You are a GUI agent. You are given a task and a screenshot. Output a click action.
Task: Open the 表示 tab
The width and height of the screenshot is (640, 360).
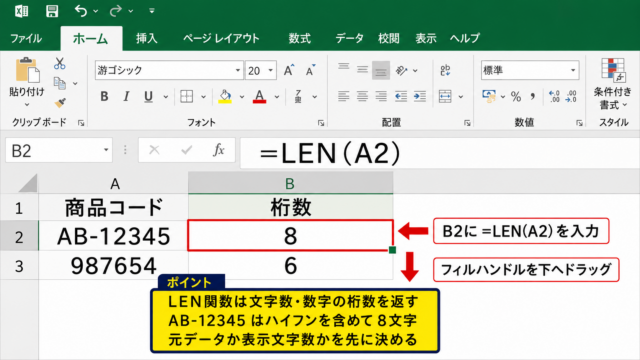click(426, 39)
